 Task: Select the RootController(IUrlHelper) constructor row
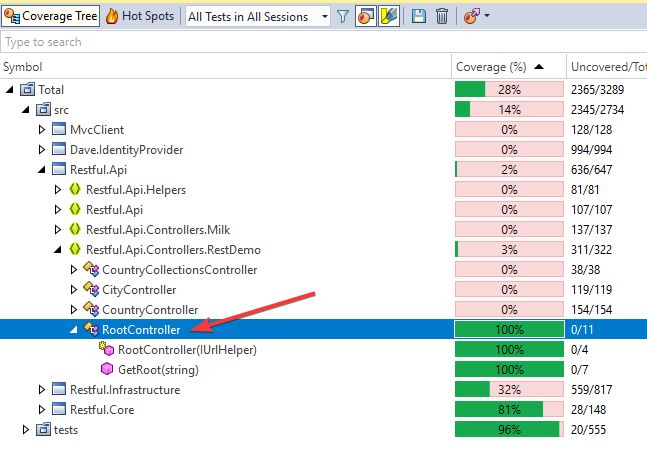(x=324, y=349)
